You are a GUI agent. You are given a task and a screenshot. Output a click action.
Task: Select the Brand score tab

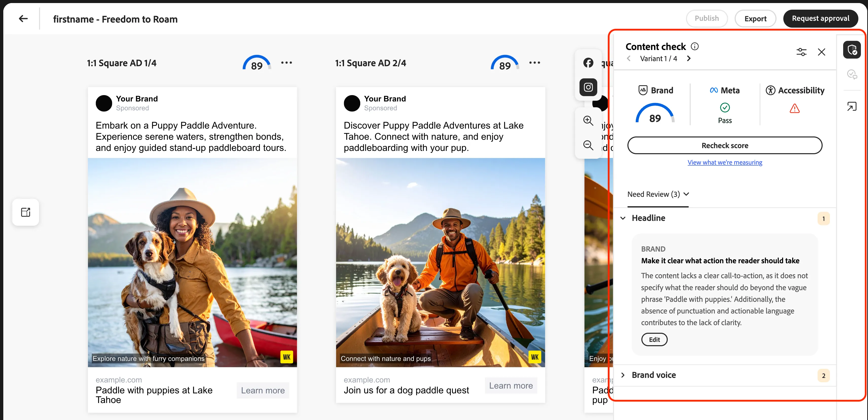[656, 104]
